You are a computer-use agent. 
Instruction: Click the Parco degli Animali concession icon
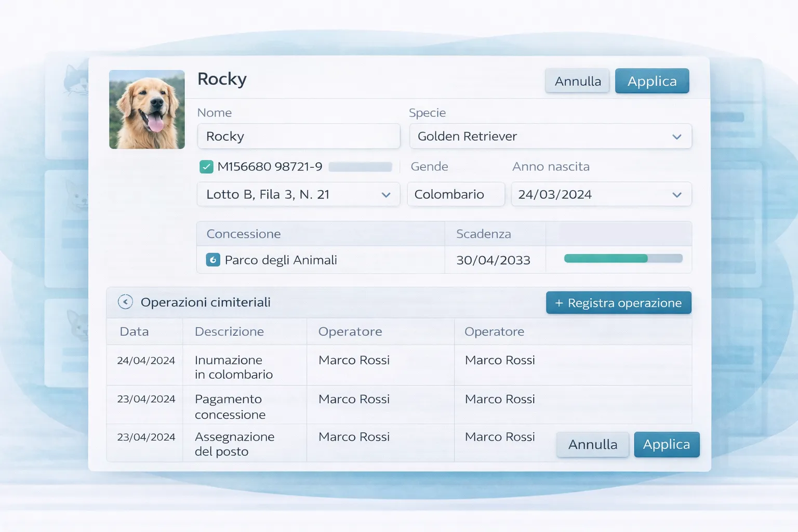[x=213, y=260]
